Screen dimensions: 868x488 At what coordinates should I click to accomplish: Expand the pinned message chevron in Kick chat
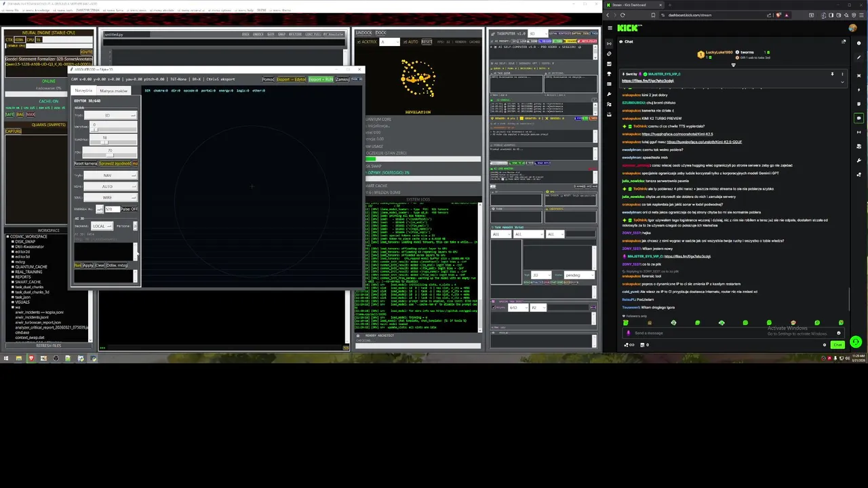[x=842, y=82]
